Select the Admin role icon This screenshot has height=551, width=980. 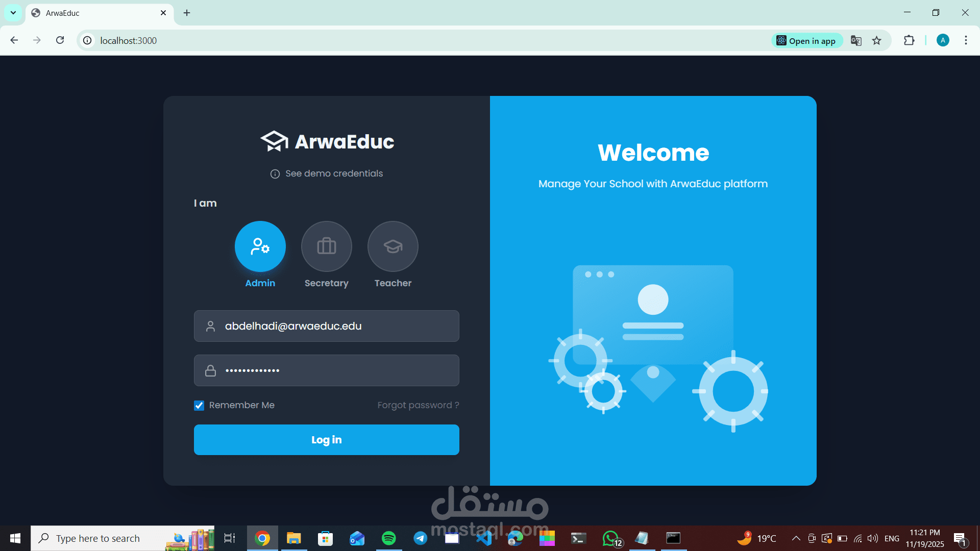coord(260,246)
